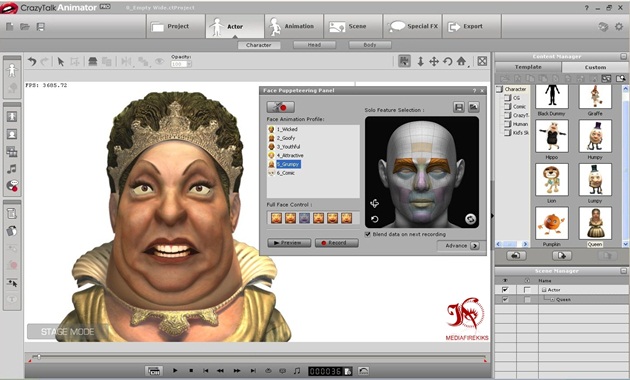Open the face puppet icon with red dot
Viewport: 630px width, 380px height.
click(x=12, y=186)
